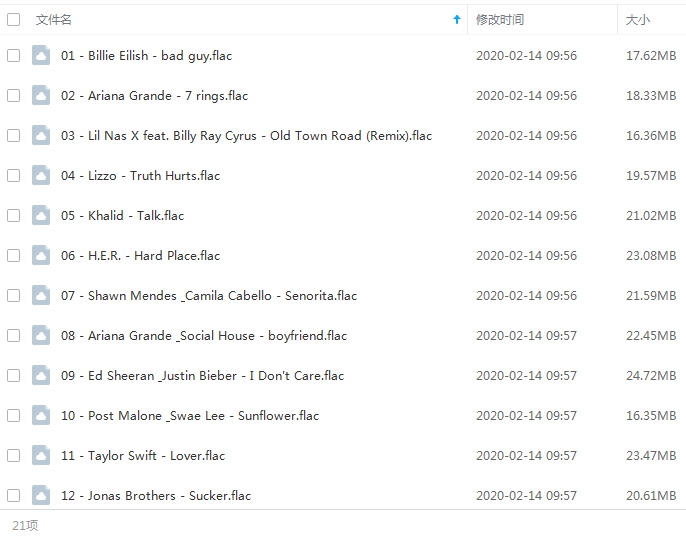Click the file icon of Khalid - Talk.flac
This screenshot has height=537, width=686.
point(41,215)
